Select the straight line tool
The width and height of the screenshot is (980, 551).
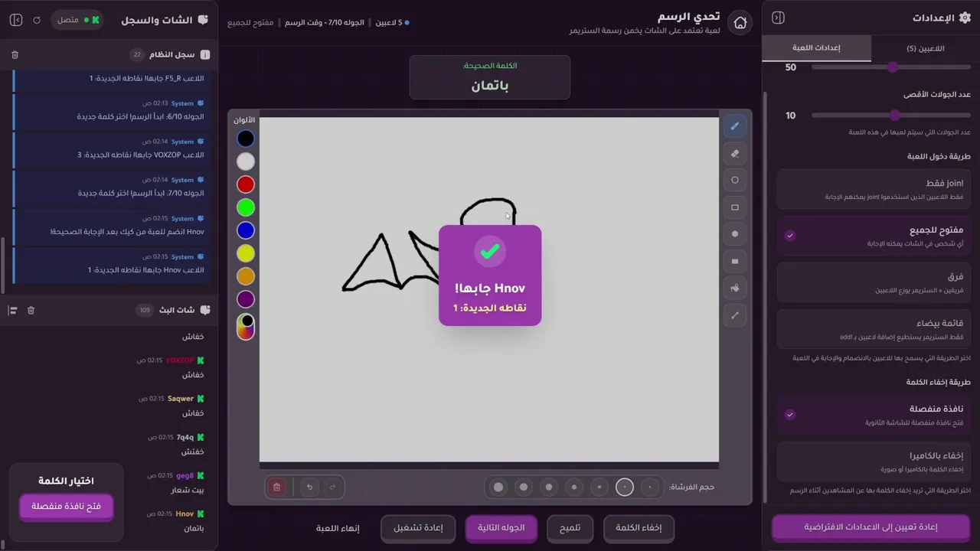[x=735, y=315]
